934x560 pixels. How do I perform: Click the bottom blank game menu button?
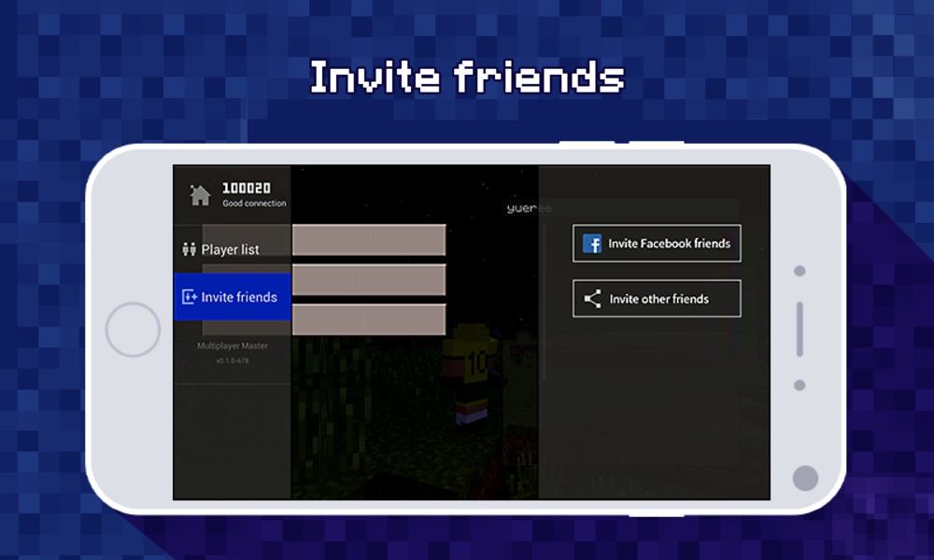click(x=369, y=319)
